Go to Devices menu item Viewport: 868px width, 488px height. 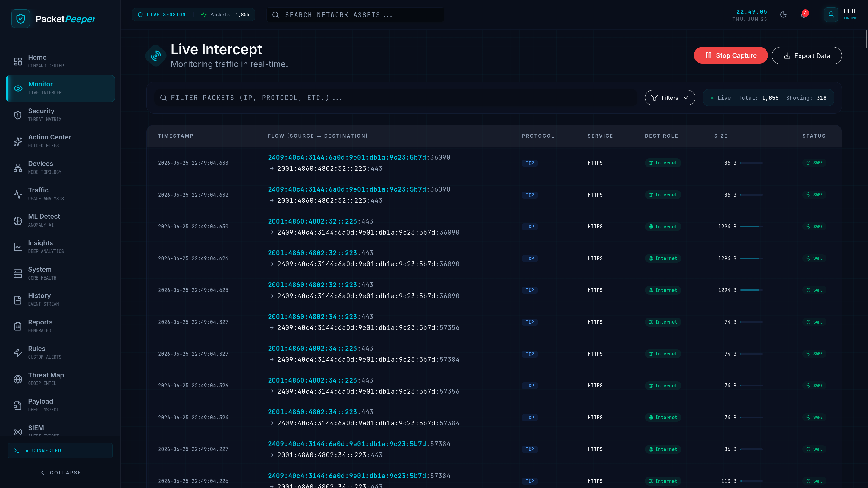60,167
